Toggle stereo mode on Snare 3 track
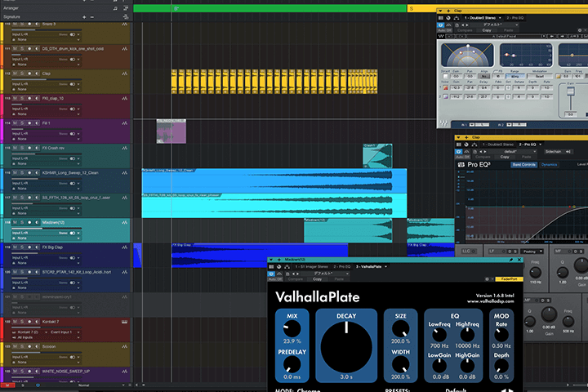The width and height of the screenshot is (588, 392). (73, 34)
